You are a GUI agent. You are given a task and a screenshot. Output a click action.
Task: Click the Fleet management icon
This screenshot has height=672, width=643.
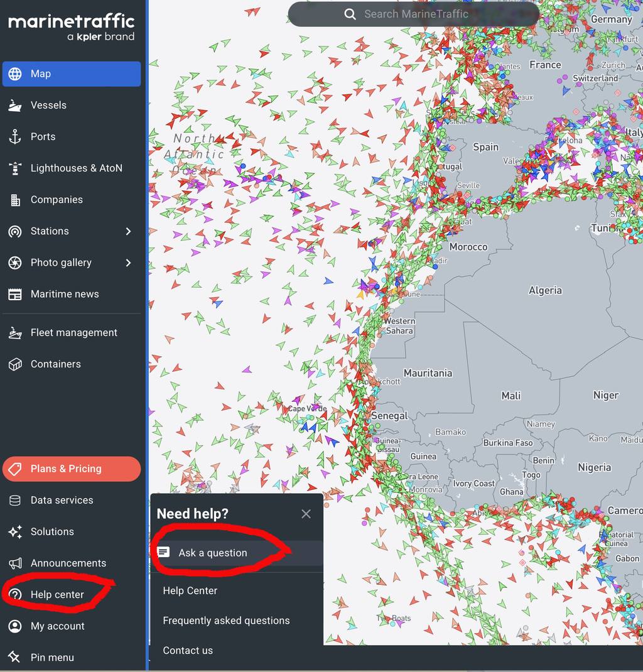pos(15,333)
